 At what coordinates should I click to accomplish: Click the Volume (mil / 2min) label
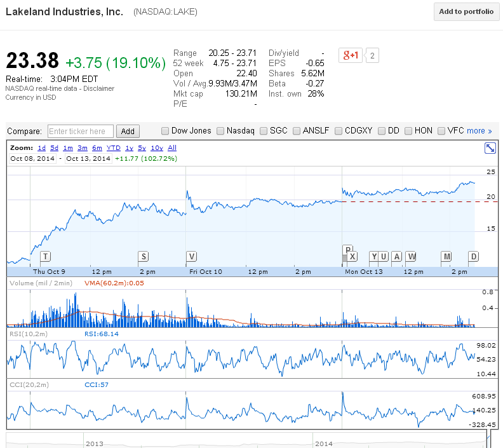(41, 283)
